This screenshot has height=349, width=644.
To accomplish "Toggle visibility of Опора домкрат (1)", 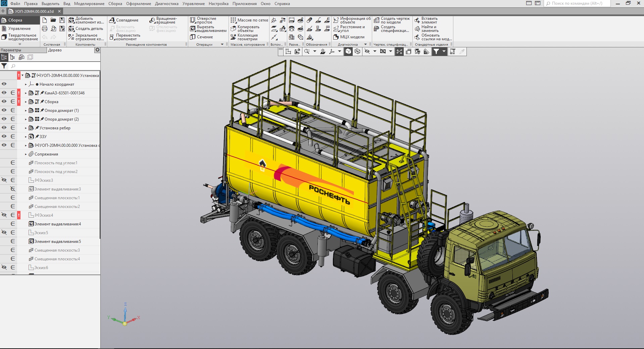I will point(4,110).
